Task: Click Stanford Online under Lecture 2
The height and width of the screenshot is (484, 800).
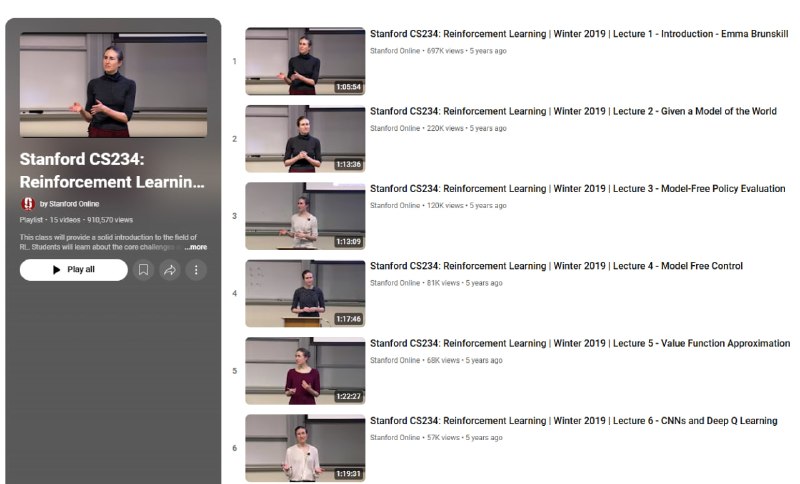Action: point(395,129)
